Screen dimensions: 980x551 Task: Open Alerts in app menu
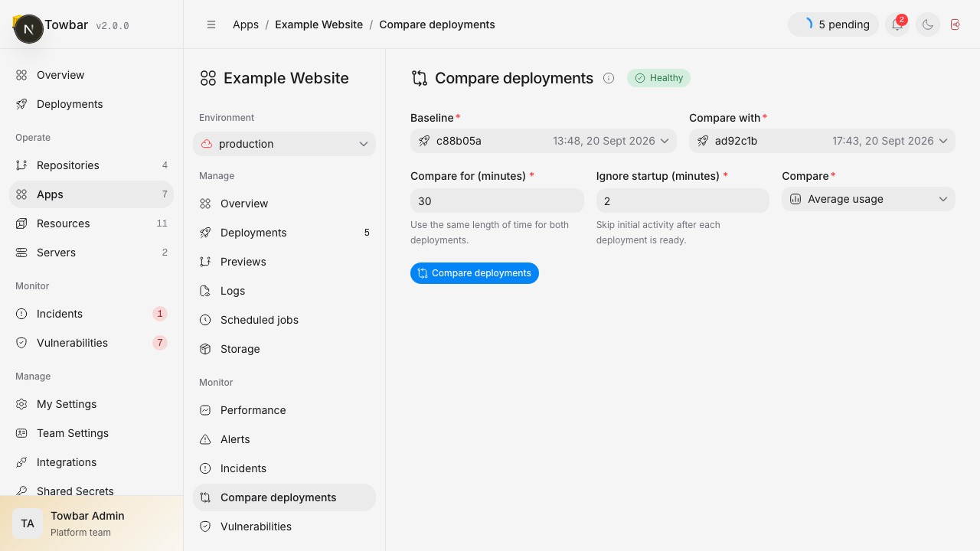pos(284,439)
